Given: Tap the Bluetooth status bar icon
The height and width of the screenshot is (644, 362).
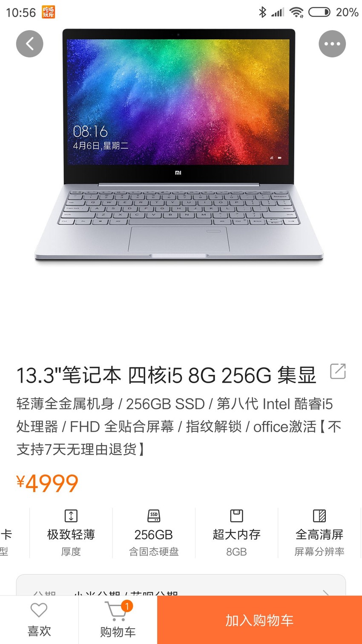Looking at the screenshot, I should pos(263,12).
